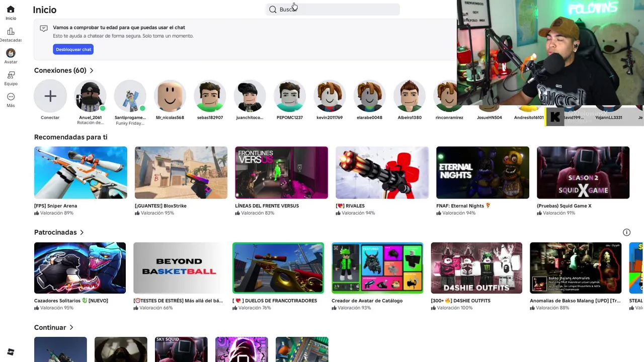Viewport: 644px width, 362px height.
Task: Open Cazadores Solitarios sponsored thumbnail
Action: click(x=80, y=268)
